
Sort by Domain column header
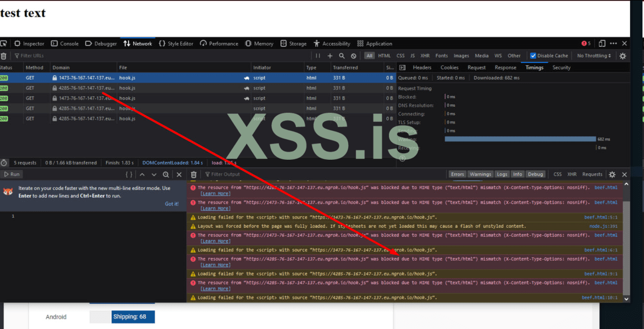pyautogui.click(x=83, y=68)
